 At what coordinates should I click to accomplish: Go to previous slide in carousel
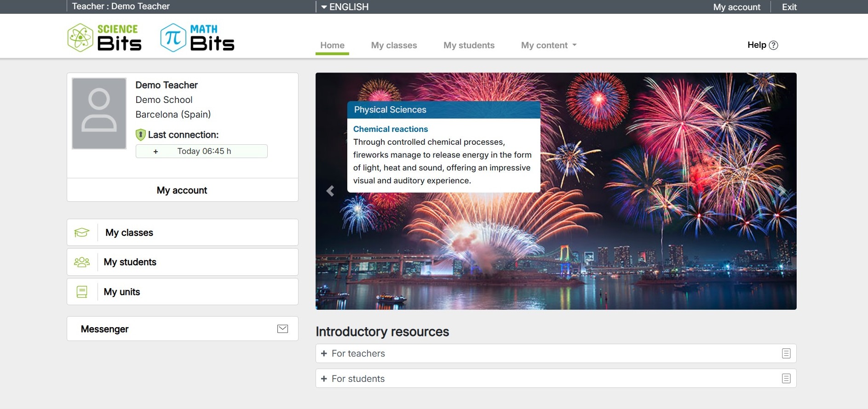point(330,191)
